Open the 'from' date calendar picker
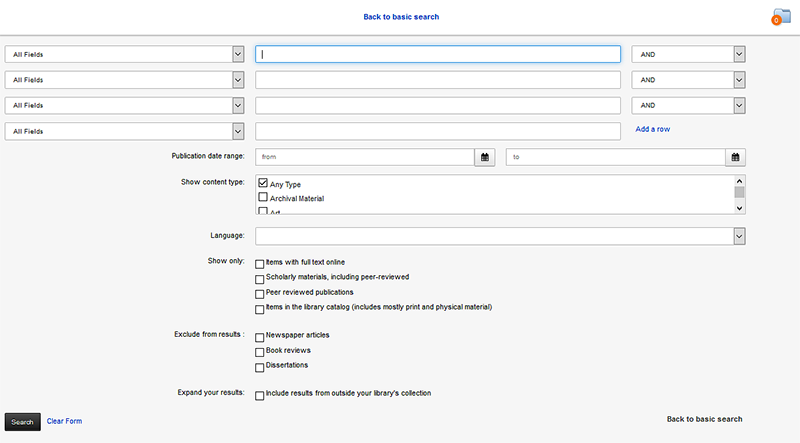 point(485,157)
